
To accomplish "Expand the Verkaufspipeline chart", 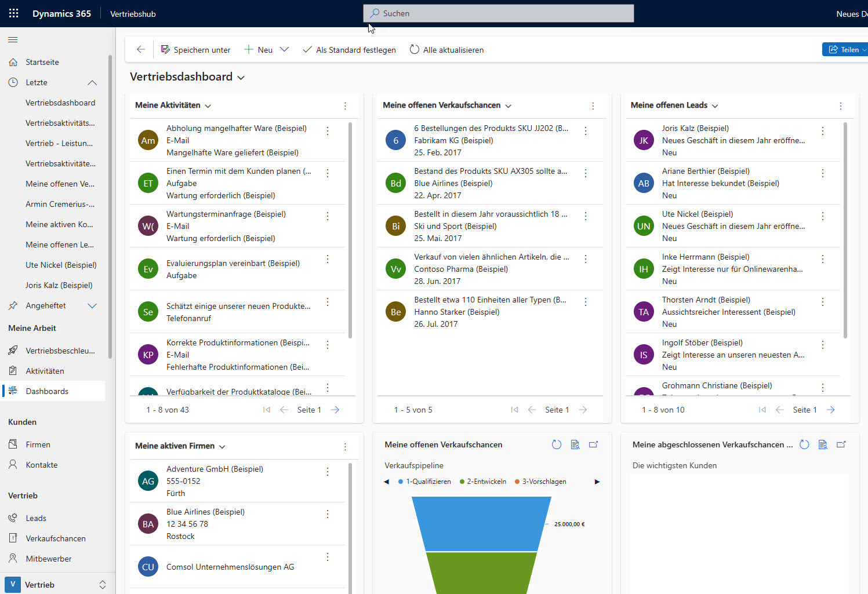I will (x=594, y=444).
